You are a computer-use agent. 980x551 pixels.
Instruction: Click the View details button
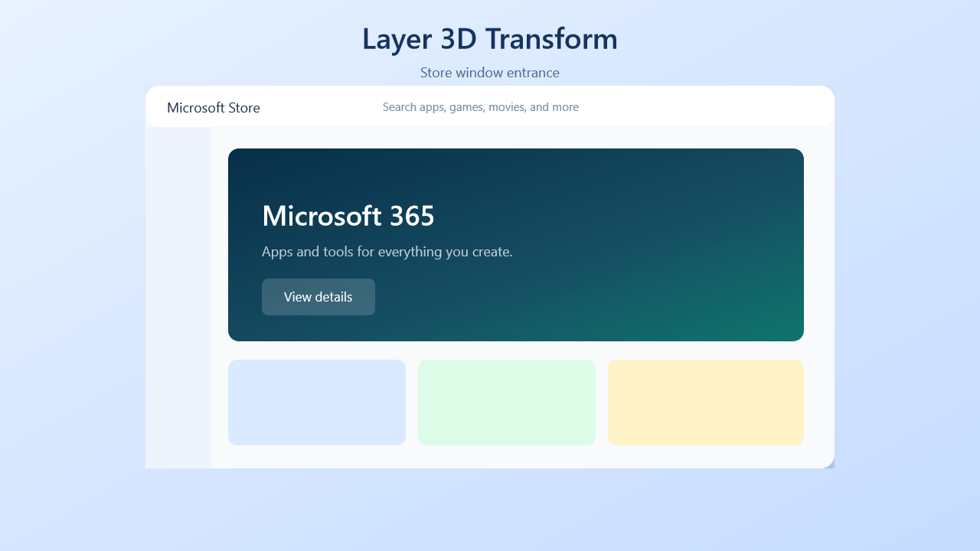(318, 297)
